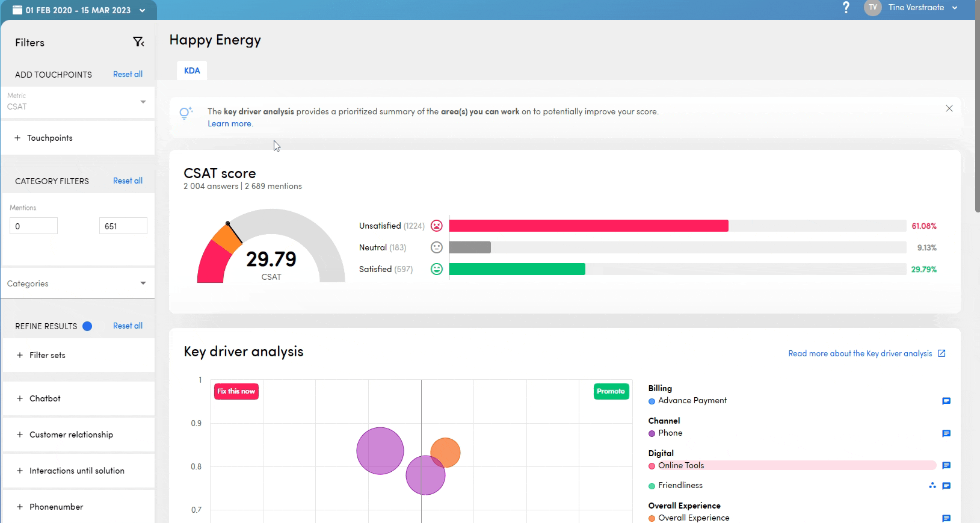This screenshot has height=523, width=980.
Task: Open the Metric CSAT dropdown
Action: point(78,102)
